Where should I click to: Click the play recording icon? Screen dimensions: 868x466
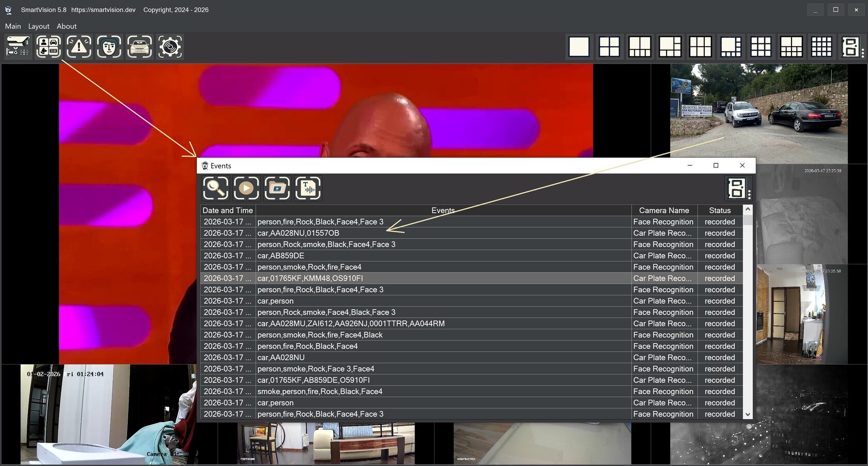[x=246, y=188]
